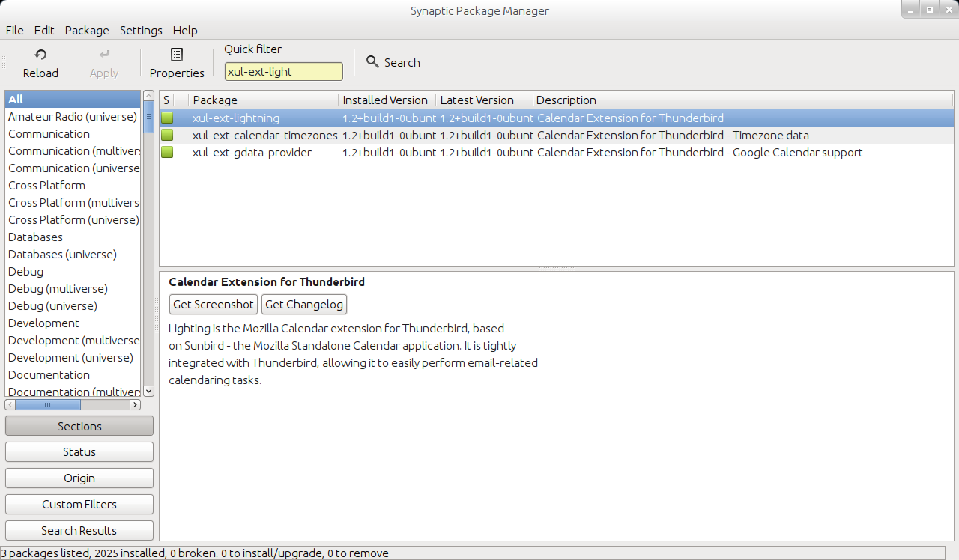
Task: Select the Databases section
Action: click(73, 237)
